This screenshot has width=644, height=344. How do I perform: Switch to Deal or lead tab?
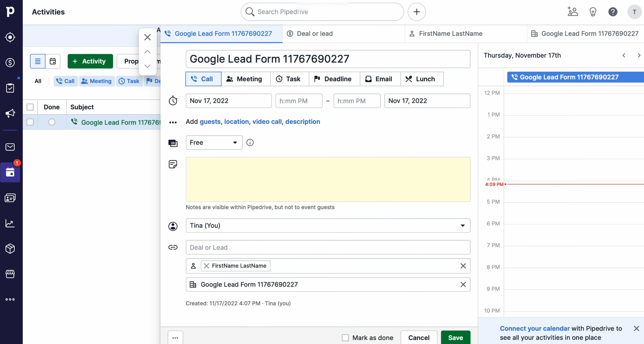(344, 34)
